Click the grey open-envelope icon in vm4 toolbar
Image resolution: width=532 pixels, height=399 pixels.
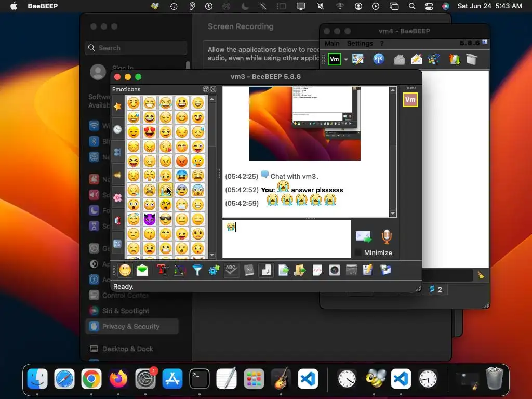point(400,59)
